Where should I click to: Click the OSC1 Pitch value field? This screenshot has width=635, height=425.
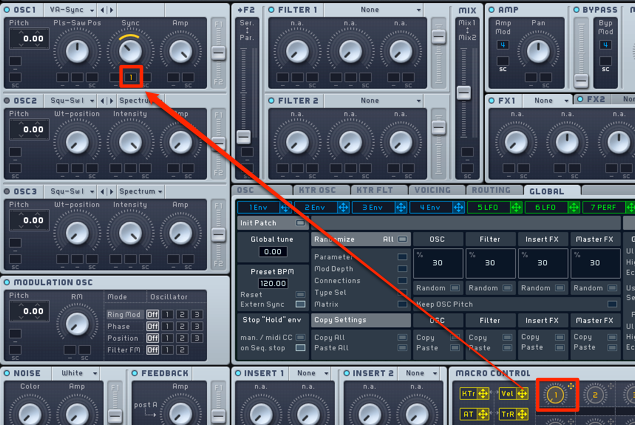coord(30,38)
